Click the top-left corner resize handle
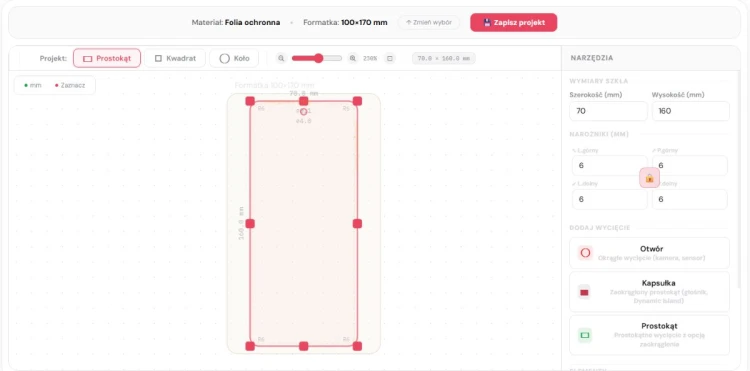750x371 pixels. pyautogui.click(x=250, y=101)
